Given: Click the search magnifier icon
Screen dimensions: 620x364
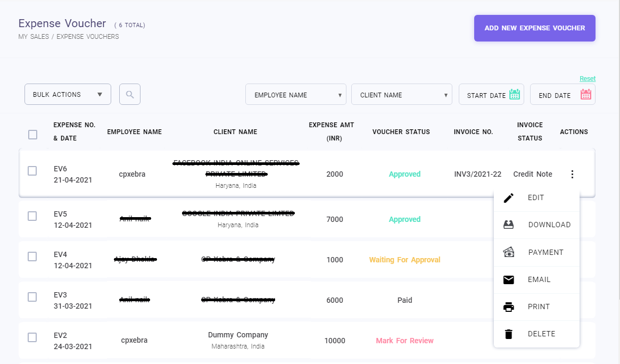Looking at the screenshot, I should [129, 95].
